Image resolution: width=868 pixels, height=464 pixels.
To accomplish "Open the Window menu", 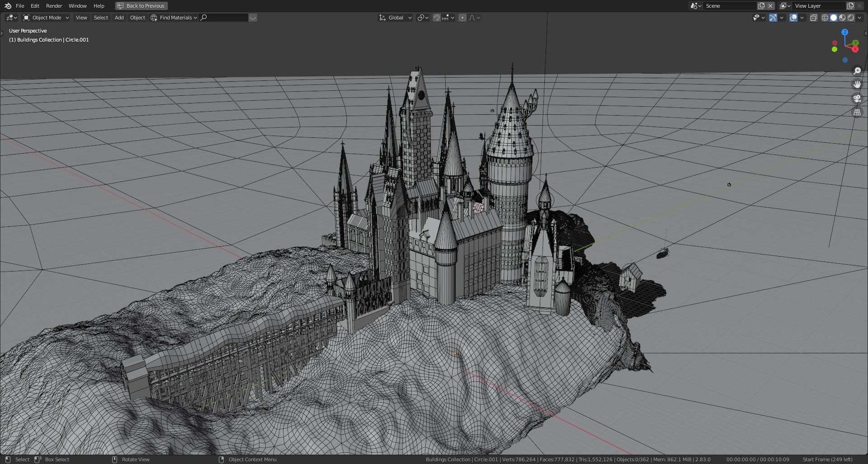I will point(77,6).
